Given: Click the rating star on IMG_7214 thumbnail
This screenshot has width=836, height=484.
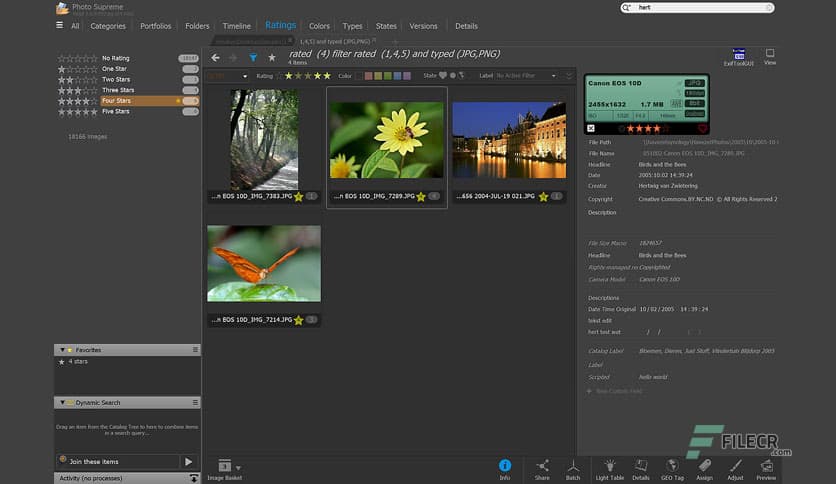Looking at the screenshot, I should pos(299,320).
